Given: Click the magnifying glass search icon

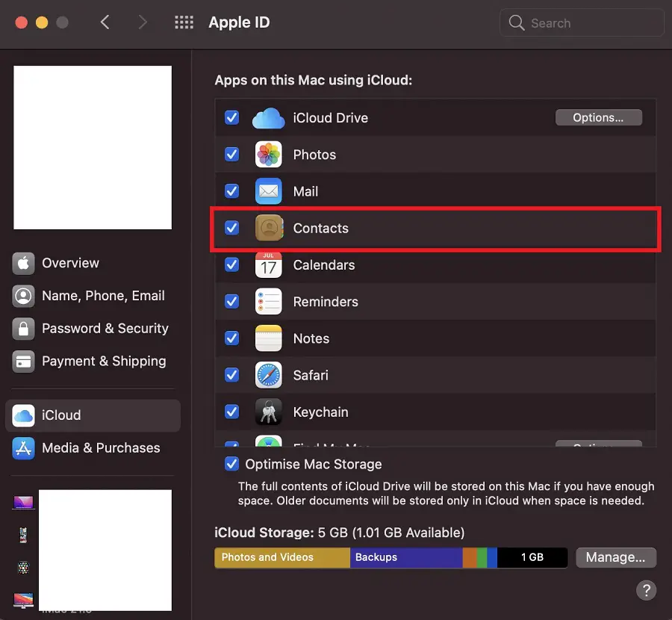Looking at the screenshot, I should [x=517, y=22].
